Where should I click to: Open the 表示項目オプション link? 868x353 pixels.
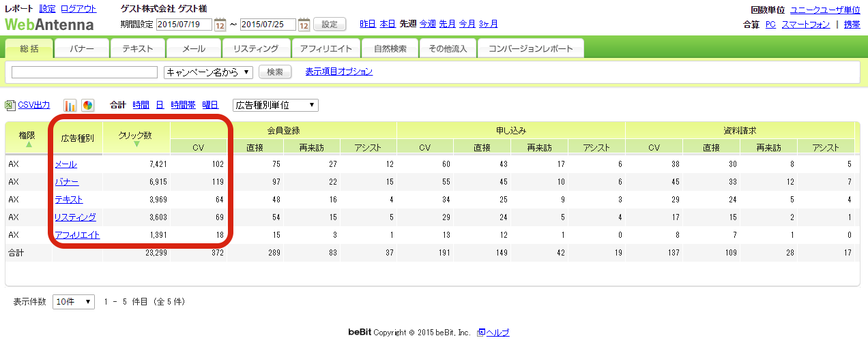[338, 72]
